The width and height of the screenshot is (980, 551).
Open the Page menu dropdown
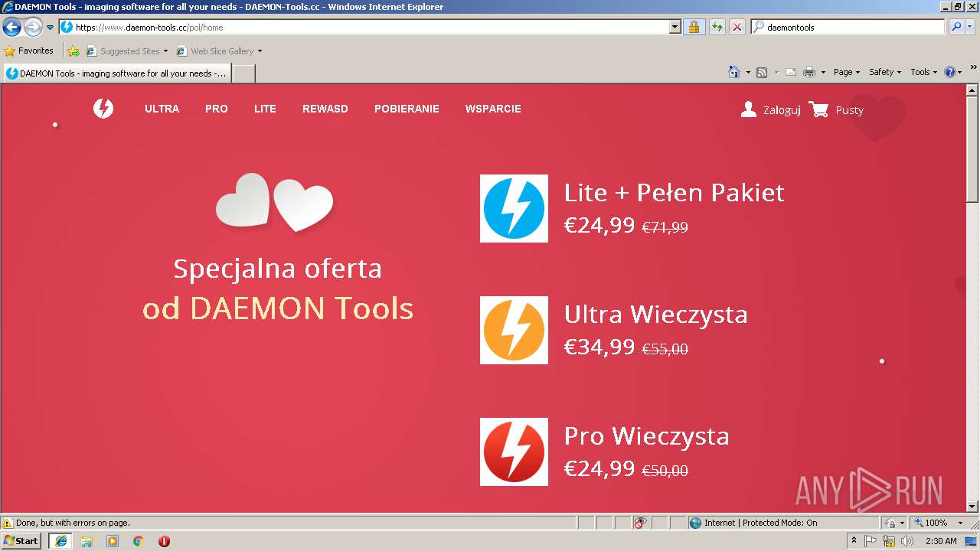tap(847, 72)
